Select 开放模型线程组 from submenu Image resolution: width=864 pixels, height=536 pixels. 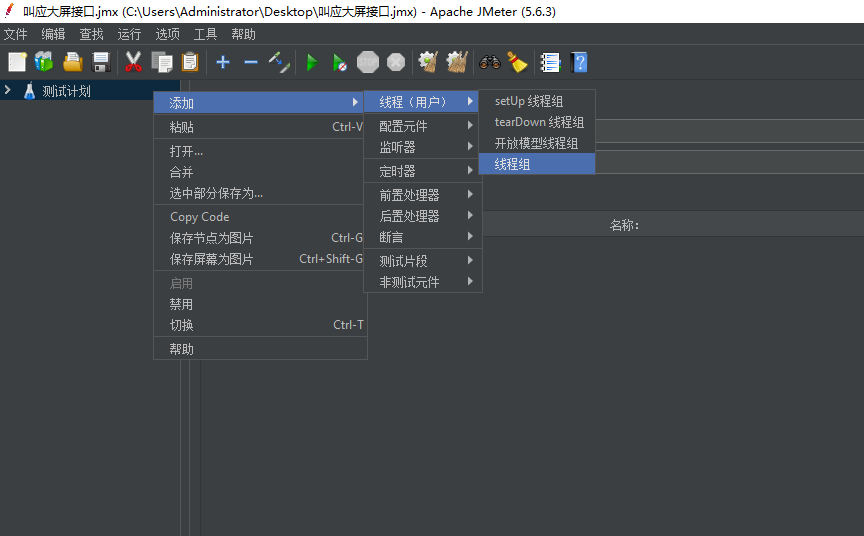pyautogui.click(x=537, y=143)
